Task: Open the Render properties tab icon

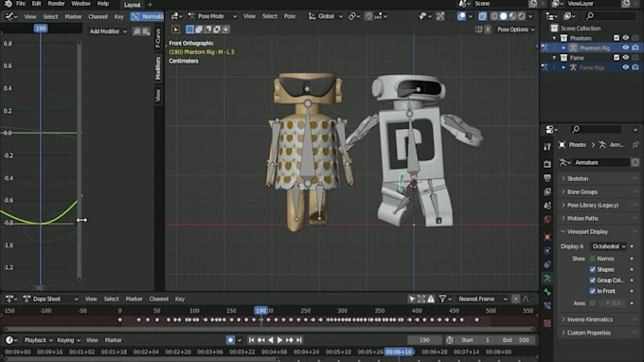Action: tap(547, 164)
